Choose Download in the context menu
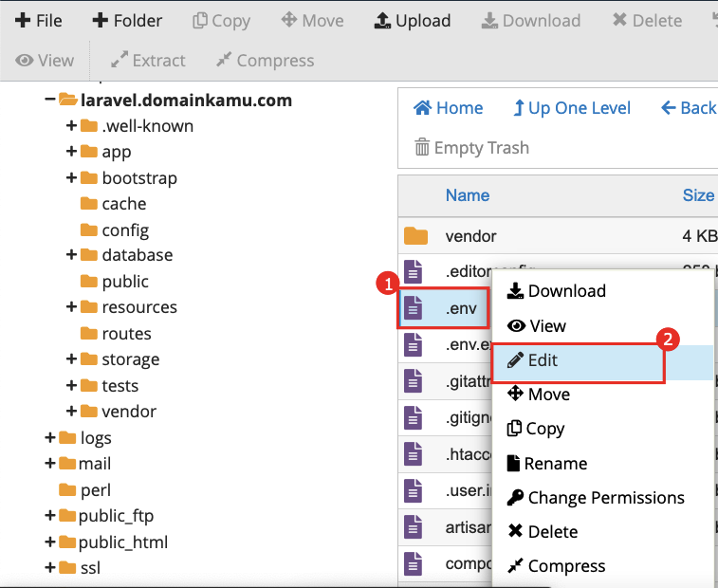 click(557, 291)
